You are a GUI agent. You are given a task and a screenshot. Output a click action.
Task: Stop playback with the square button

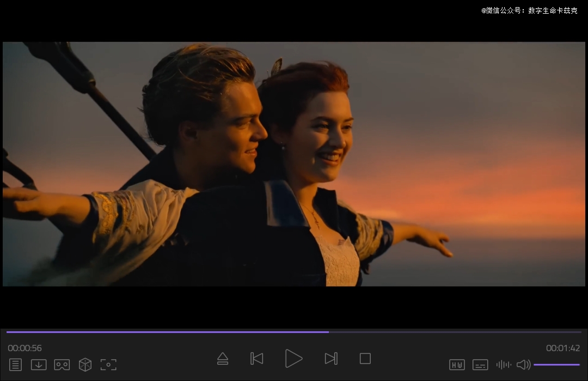click(365, 359)
